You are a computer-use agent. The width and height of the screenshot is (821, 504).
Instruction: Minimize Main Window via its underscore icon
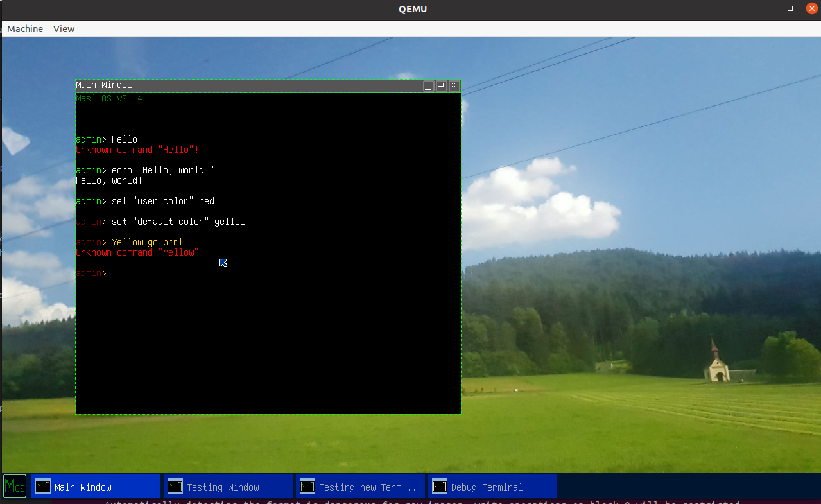click(x=428, y=85)
